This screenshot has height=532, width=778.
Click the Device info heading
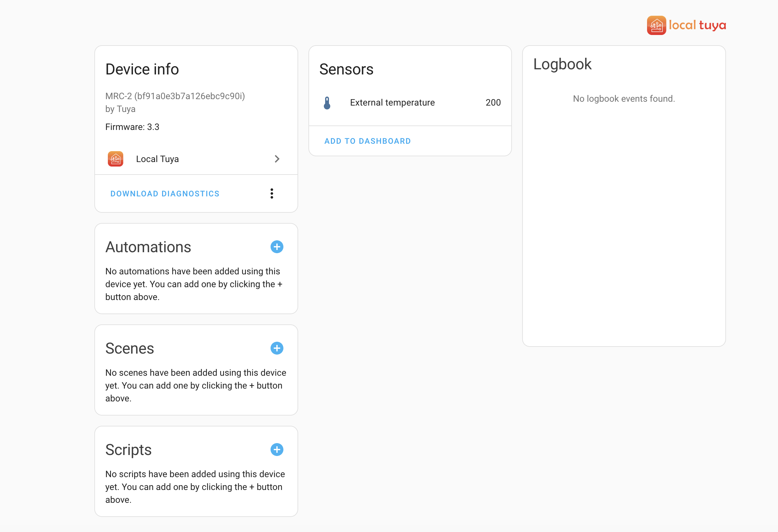click(142, 69)
